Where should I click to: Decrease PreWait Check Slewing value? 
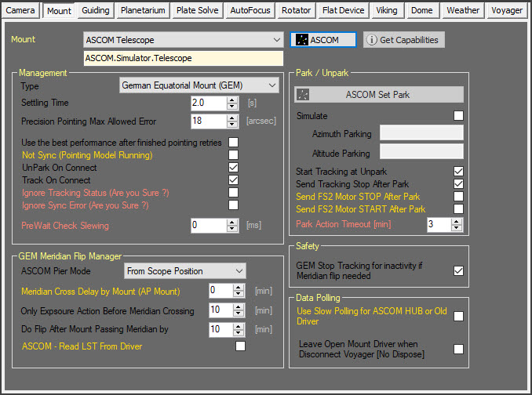(x=232, y=228)
